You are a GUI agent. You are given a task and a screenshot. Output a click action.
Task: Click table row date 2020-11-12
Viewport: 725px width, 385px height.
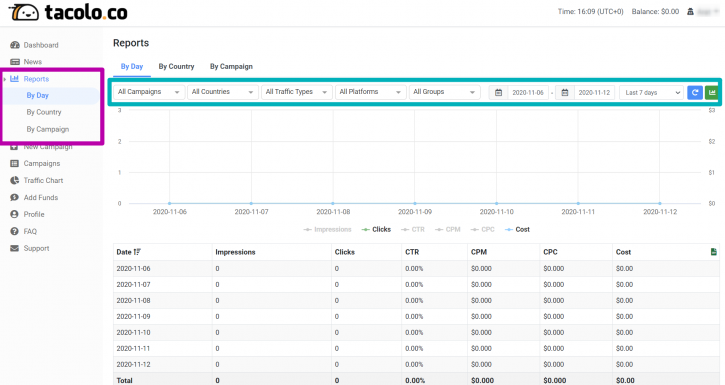[133, 364]
